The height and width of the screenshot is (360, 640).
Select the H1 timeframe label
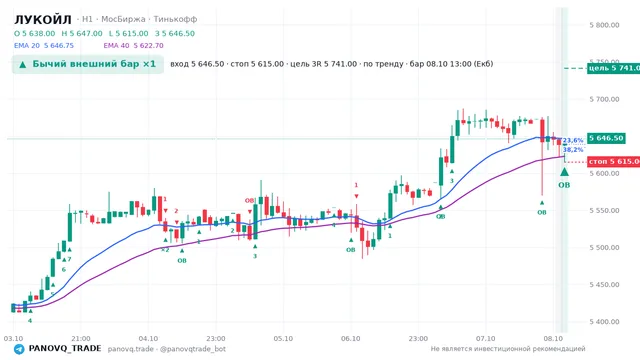87,19
